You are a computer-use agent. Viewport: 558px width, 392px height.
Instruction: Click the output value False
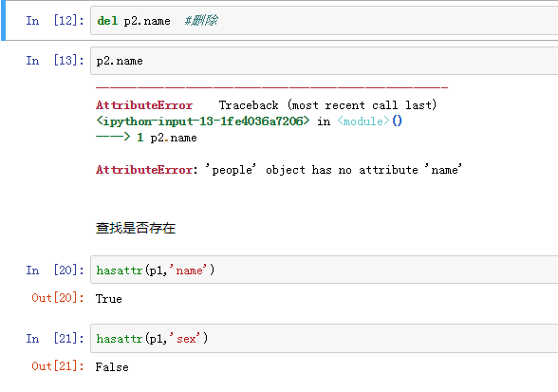click(112, 367)
